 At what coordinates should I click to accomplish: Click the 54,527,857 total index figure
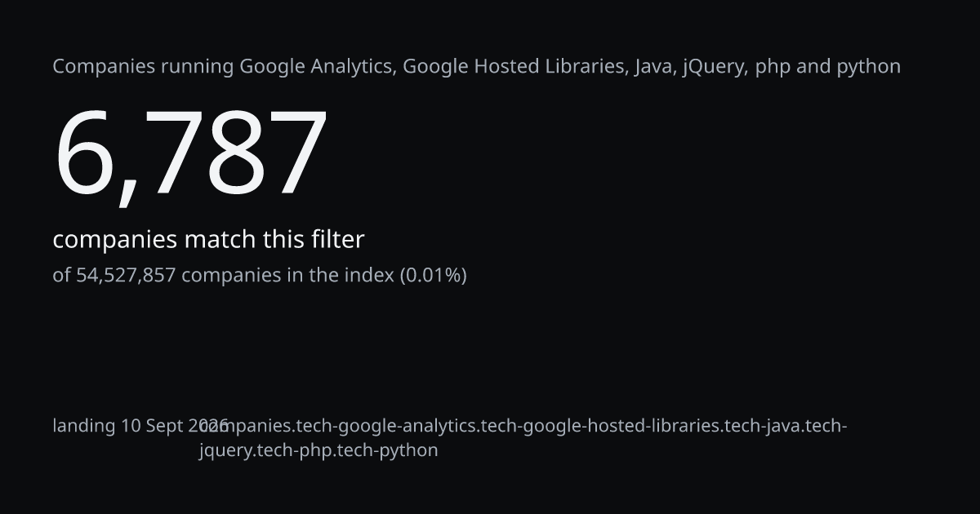(x=126, y=276)
